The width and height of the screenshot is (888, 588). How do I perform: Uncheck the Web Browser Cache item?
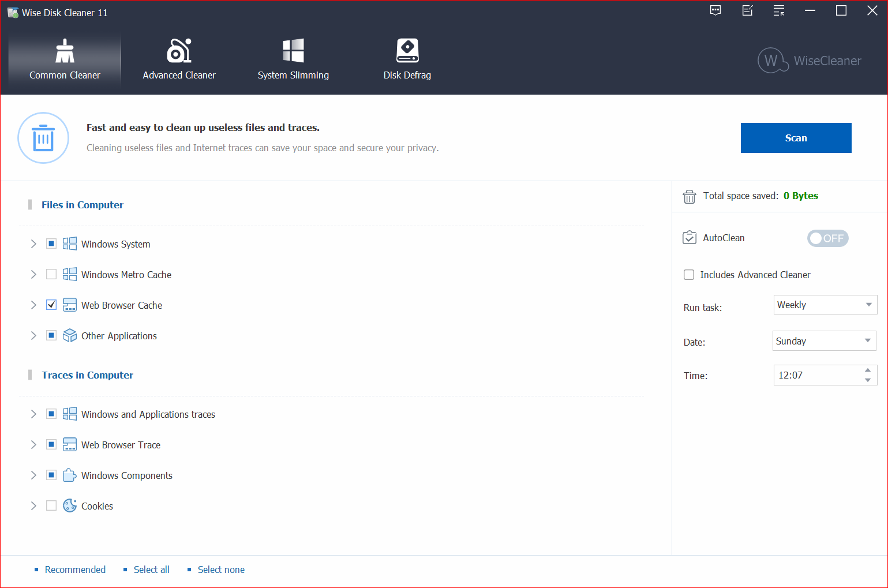(51, 305)
